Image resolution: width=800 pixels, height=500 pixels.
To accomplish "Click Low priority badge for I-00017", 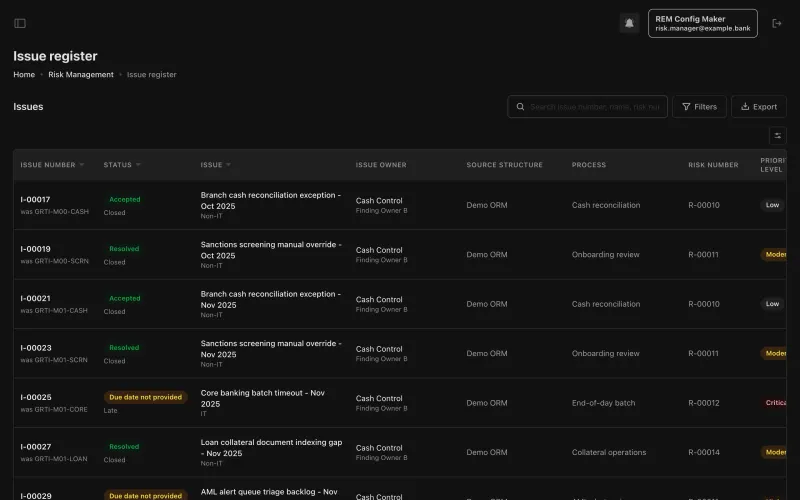I will click(x=772, y=205).
